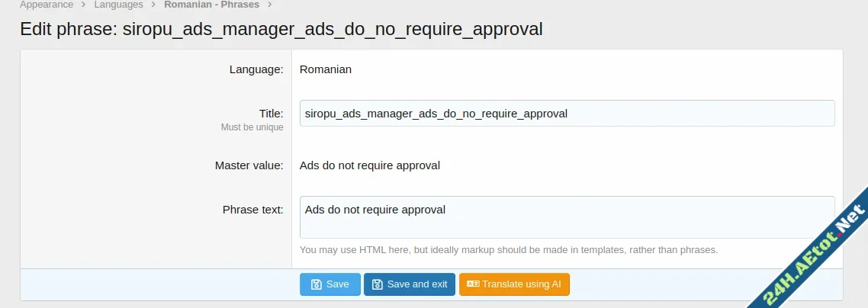Click the Romanian language value

click(x=326, y=69)
